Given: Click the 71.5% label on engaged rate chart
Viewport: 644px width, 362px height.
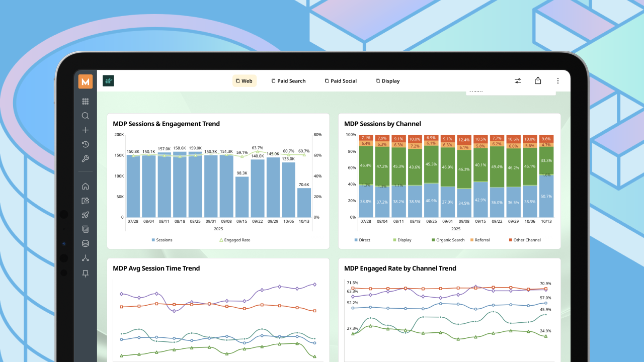Looking at the screenshot, I should (x=352, y=283).
